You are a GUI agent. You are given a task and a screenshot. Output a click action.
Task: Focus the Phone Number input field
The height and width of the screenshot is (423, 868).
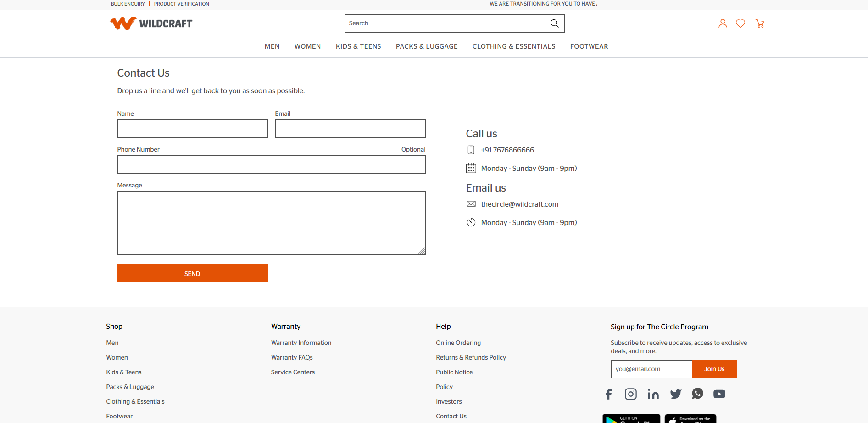coord(272,164)
